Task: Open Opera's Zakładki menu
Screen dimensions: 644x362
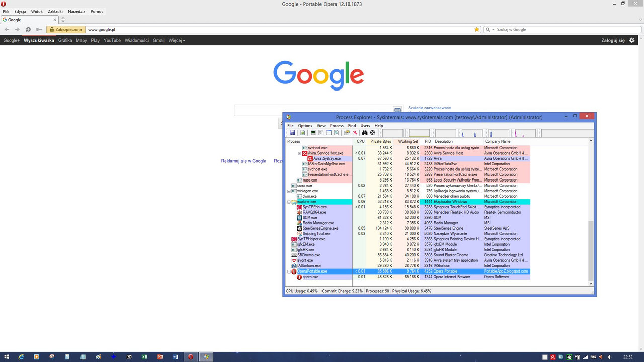Action: [55, 11]
